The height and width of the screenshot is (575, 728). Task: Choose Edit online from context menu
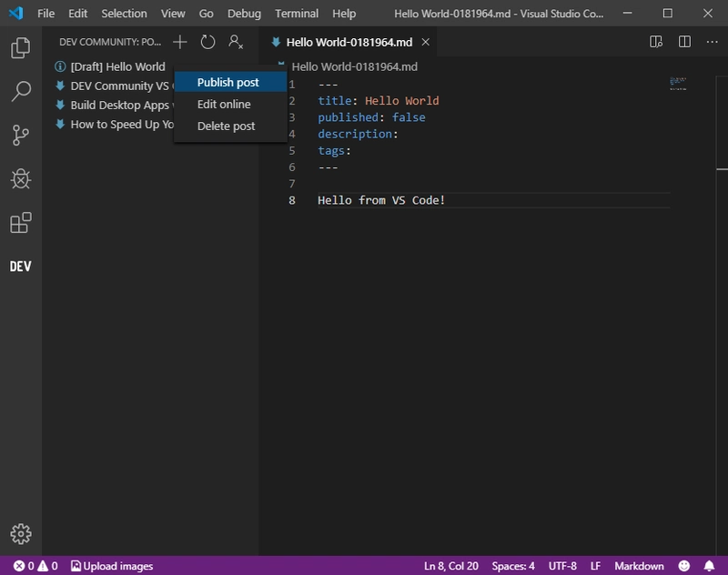pyautogui.click(x=230, y=104)
